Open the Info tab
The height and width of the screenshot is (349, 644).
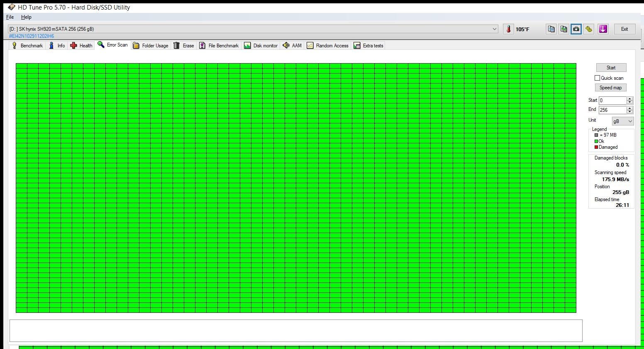pos(57,46)
